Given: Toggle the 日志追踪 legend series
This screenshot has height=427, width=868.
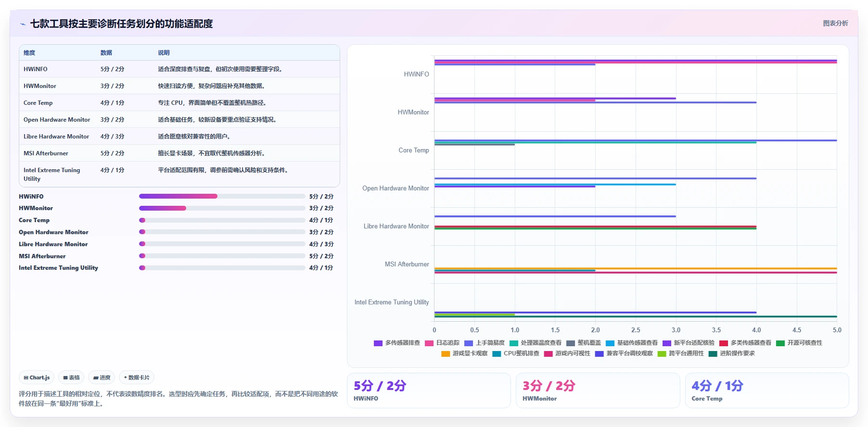Looking at the screenshot, I should pyautogui.click(x=442, y=343).
